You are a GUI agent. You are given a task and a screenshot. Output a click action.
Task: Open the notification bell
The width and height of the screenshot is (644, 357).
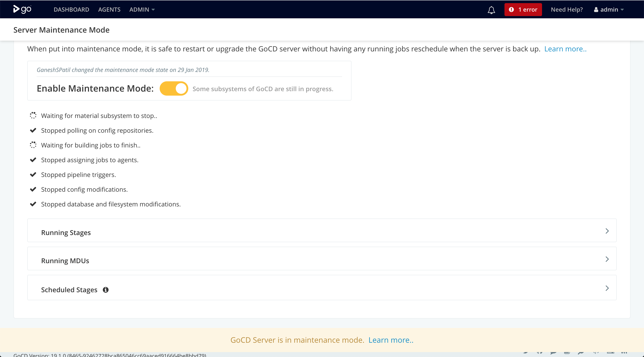click(491, 10)
